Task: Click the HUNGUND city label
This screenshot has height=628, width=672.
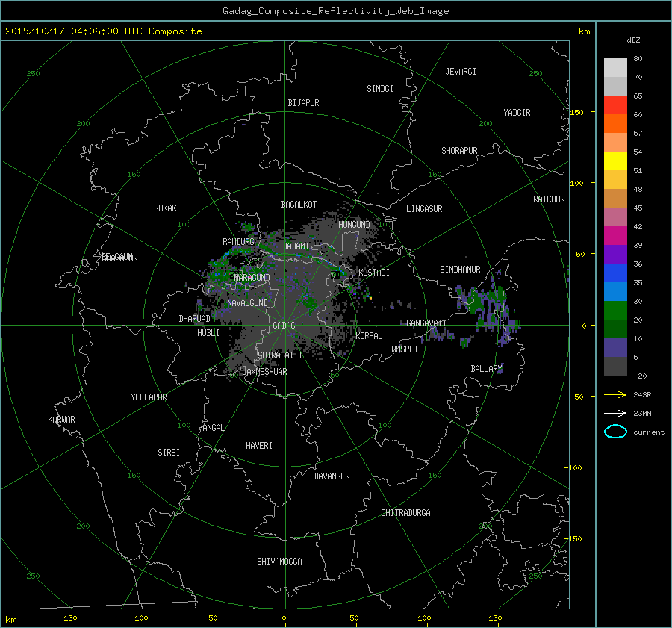Action: point(354,224)
